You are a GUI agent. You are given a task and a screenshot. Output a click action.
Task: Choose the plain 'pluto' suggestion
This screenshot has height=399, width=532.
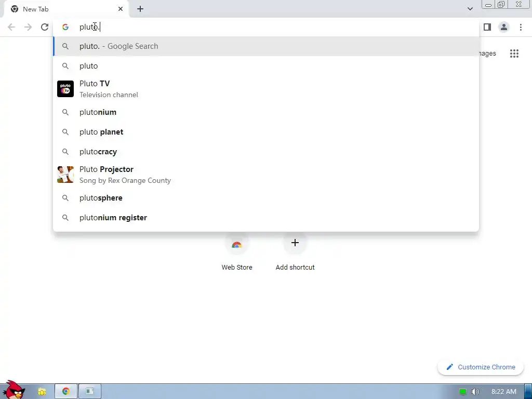click(266, 66)
